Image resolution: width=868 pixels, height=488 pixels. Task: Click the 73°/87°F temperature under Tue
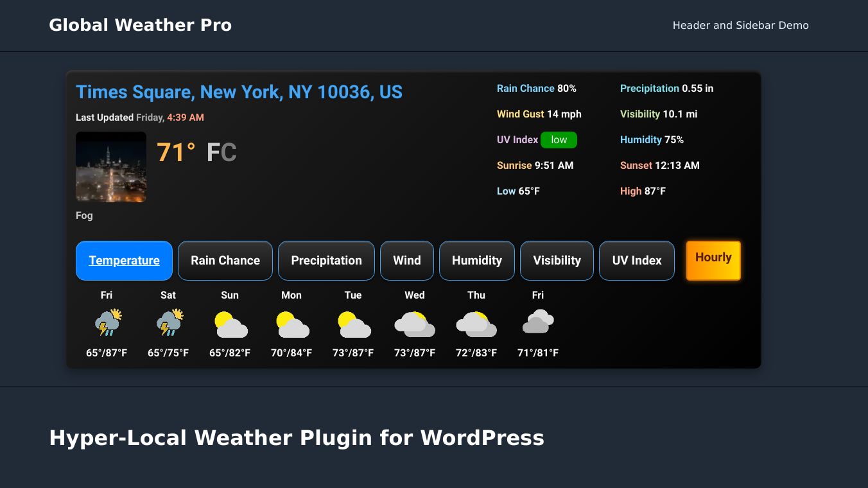point(353,353)
